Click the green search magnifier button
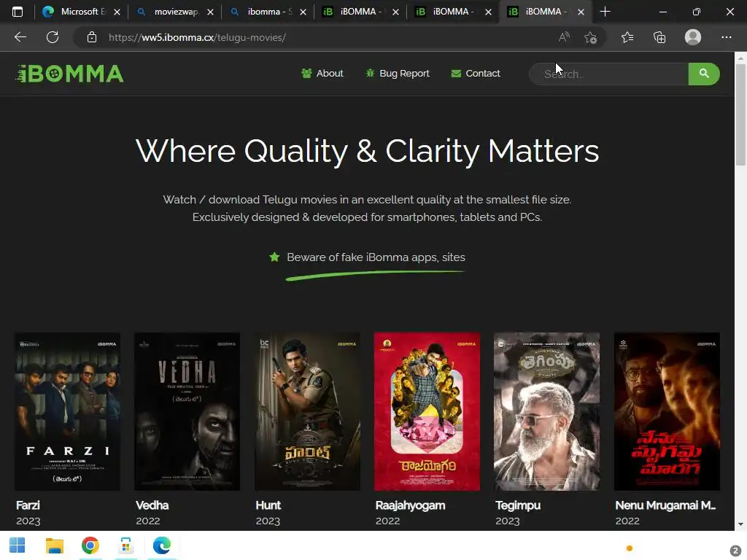747x560 pixels. coord(704,74)
